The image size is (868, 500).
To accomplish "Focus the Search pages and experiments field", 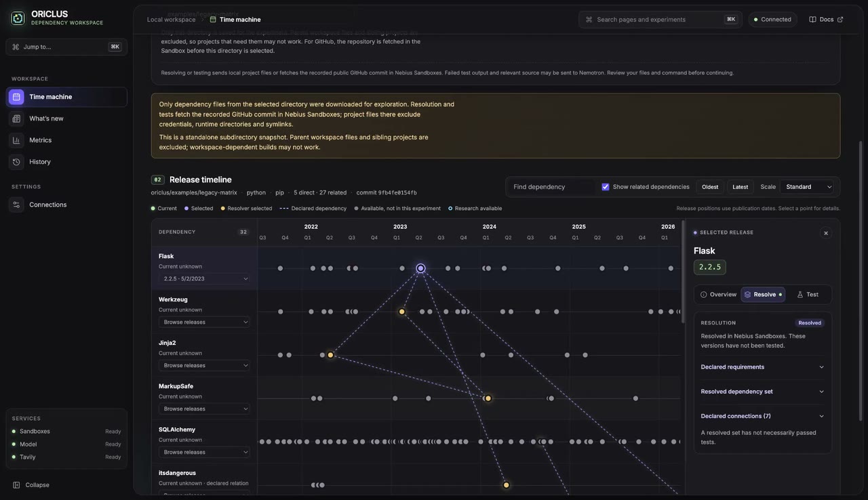I will pyautogui.click(x=660, y=20).
